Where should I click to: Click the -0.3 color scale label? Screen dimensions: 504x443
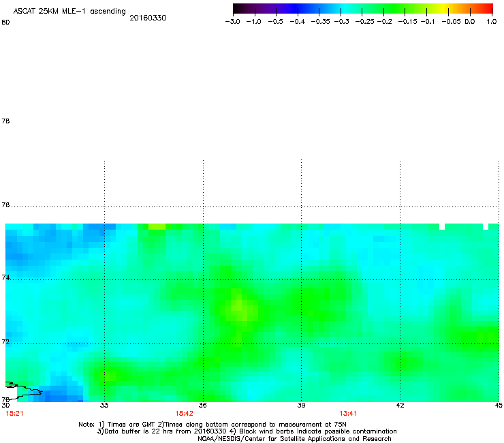(x=342, y=22)
